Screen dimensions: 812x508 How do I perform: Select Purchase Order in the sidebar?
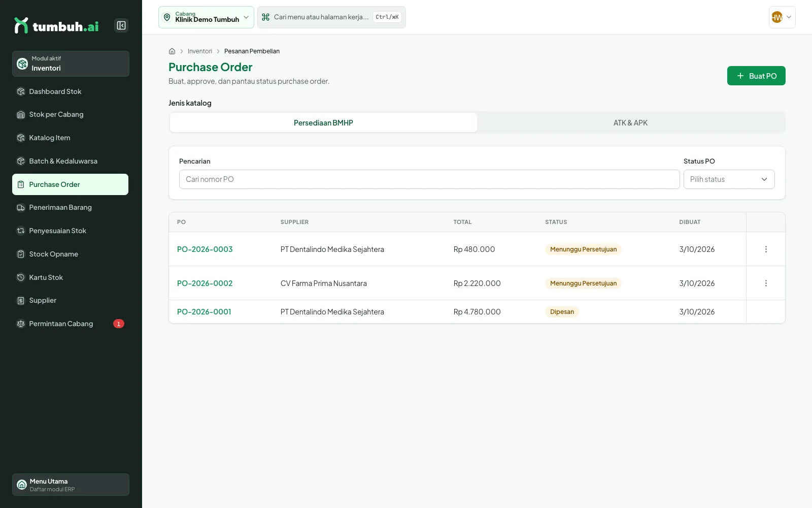(x=70, y=184)
